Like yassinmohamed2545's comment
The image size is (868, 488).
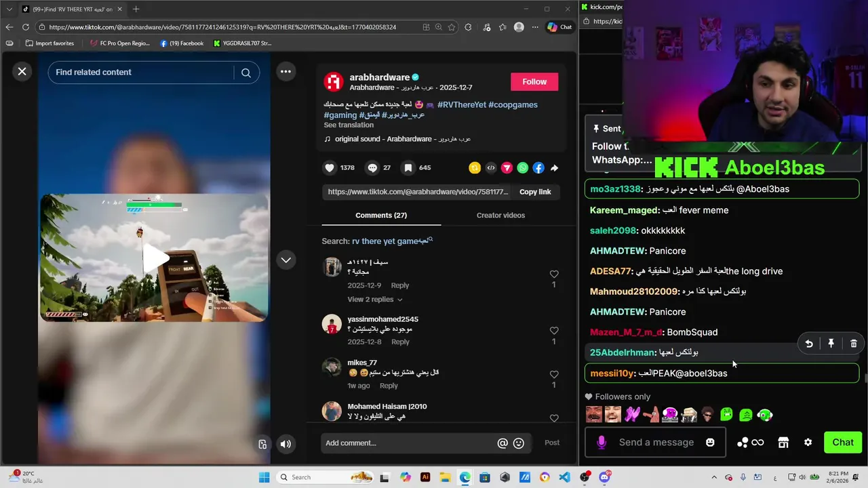[554, 331]
